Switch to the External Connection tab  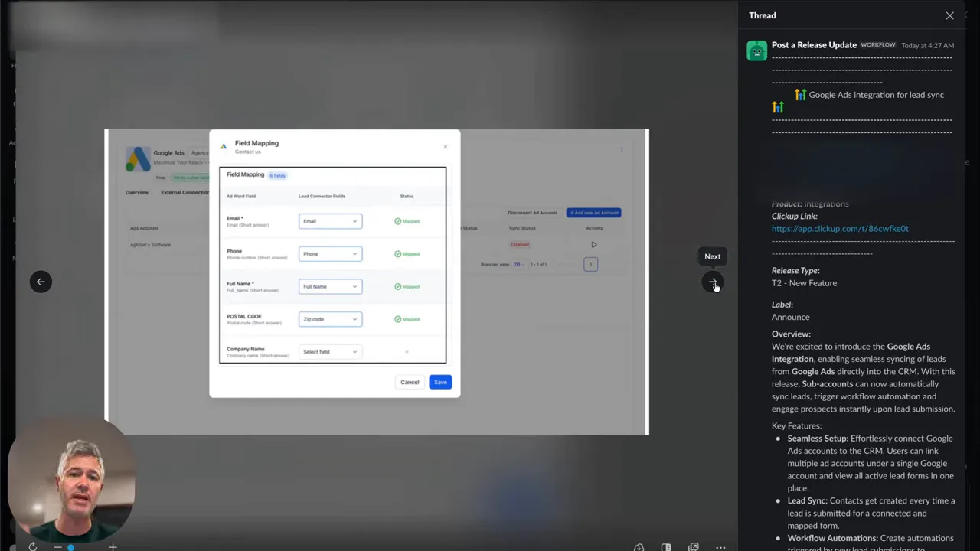click(x=185, y=192)
